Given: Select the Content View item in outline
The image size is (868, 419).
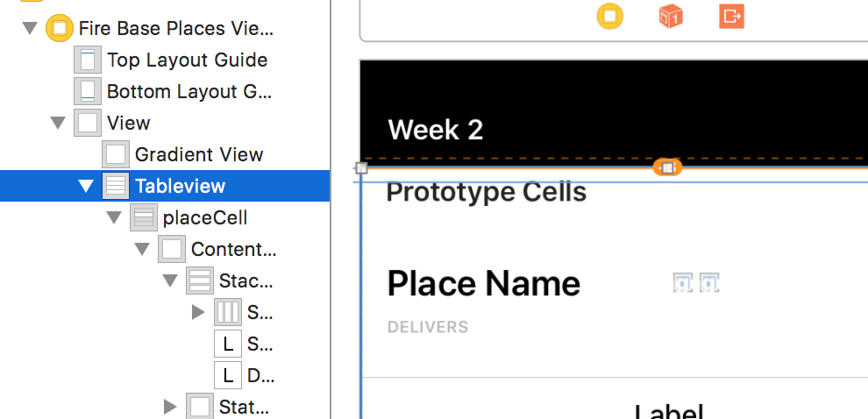Looking at the screenshot, I should tap(233, 249).
